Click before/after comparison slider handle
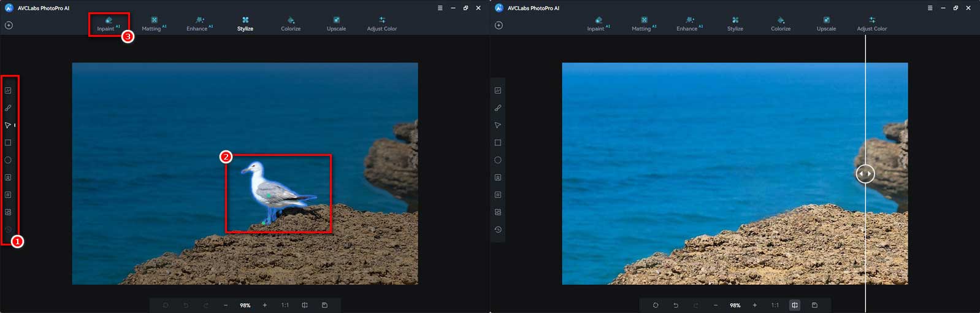This screenshot has height=313, width=980. 865,174
